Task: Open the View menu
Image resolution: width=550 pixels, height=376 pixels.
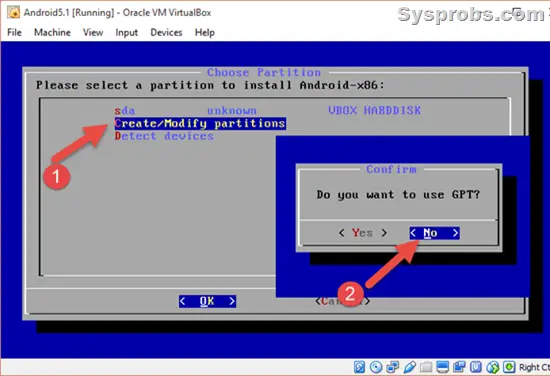Action: 93,32
